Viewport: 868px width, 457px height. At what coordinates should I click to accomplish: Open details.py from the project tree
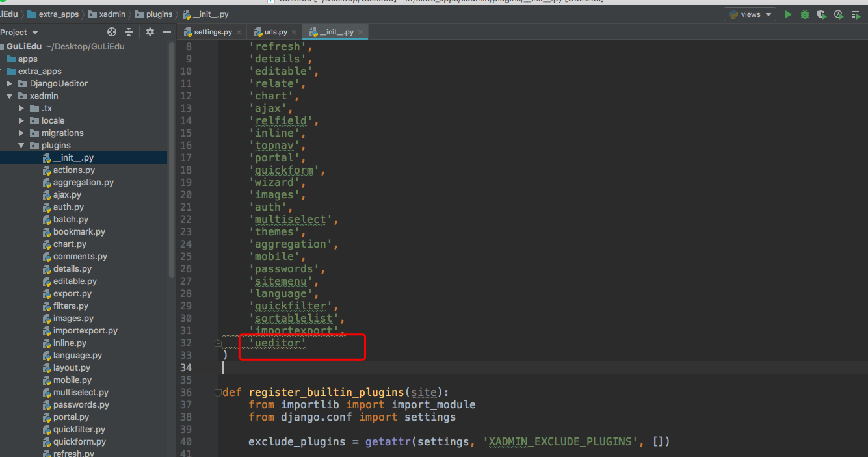pos(72,268)
